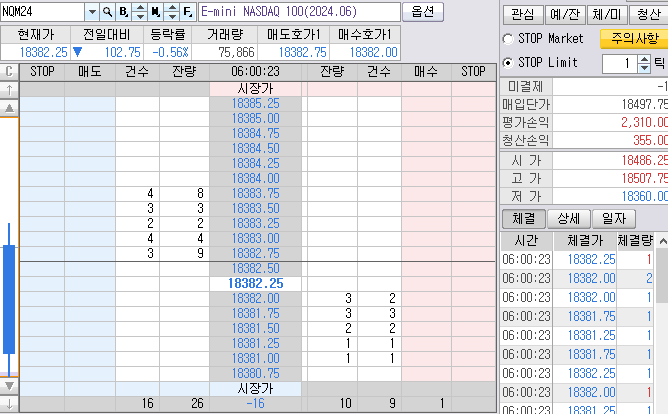Viewport: 668px width, 414px height.
Task: Switch to the 일자 daily tab
Action: (614, 218)
